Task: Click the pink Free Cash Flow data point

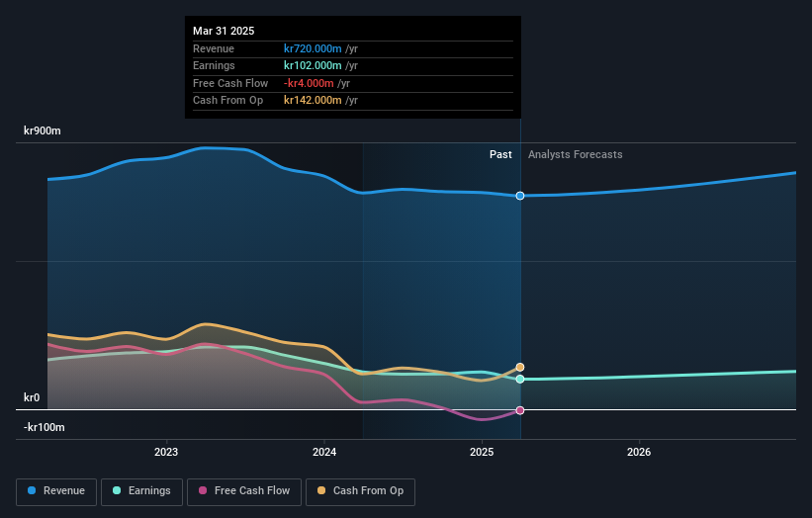Action: click(520, 410)
